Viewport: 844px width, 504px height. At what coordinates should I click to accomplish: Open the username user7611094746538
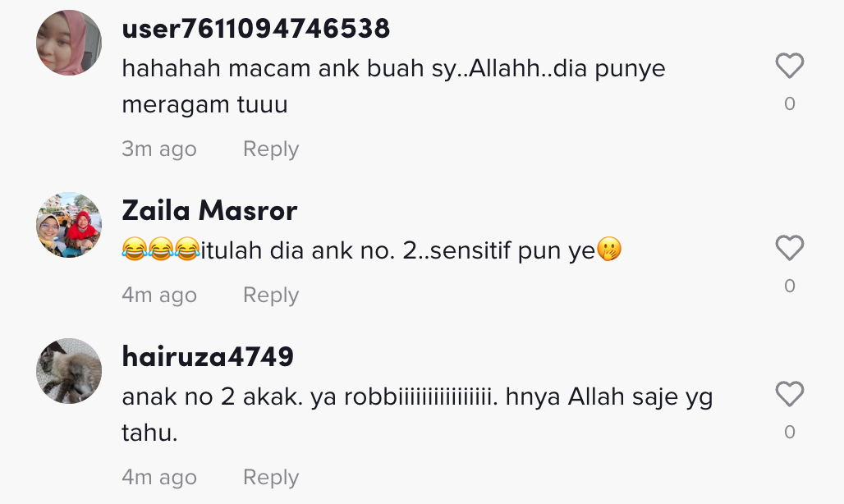click(x=255, y=29)
